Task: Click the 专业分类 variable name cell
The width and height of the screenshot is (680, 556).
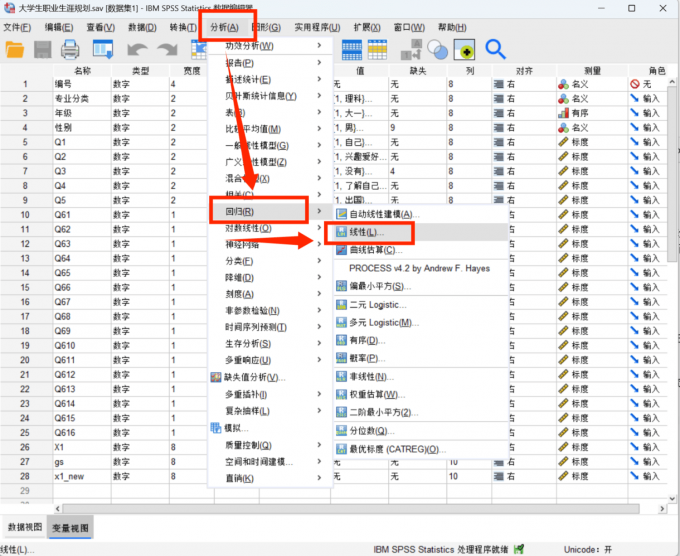Action: (x=82, y=98)
